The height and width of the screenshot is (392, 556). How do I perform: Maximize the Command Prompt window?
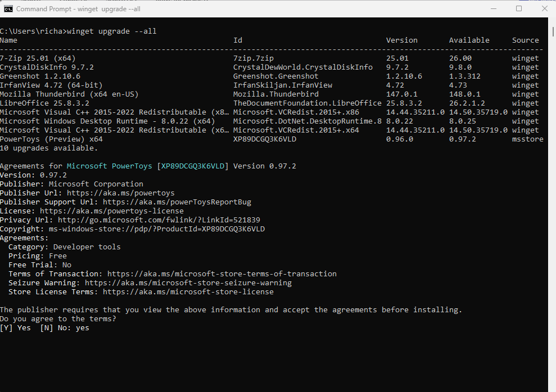(519, 9)
